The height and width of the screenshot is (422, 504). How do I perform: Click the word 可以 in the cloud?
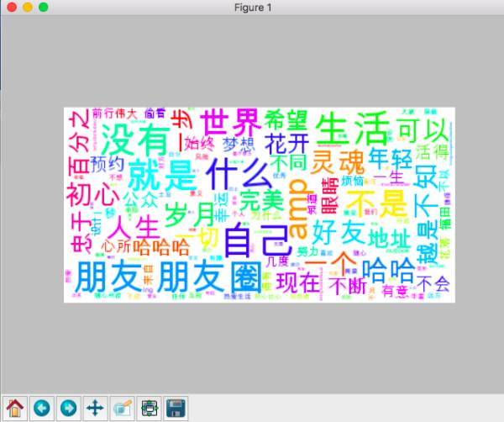pos(423,130)
